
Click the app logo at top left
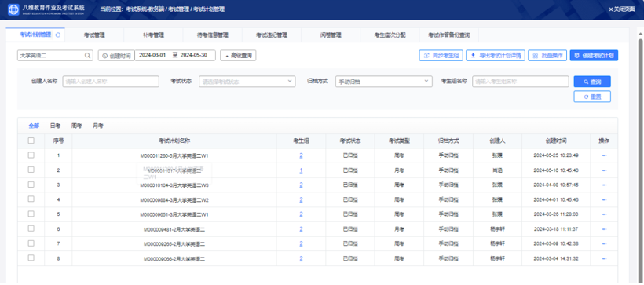[13, 9]
